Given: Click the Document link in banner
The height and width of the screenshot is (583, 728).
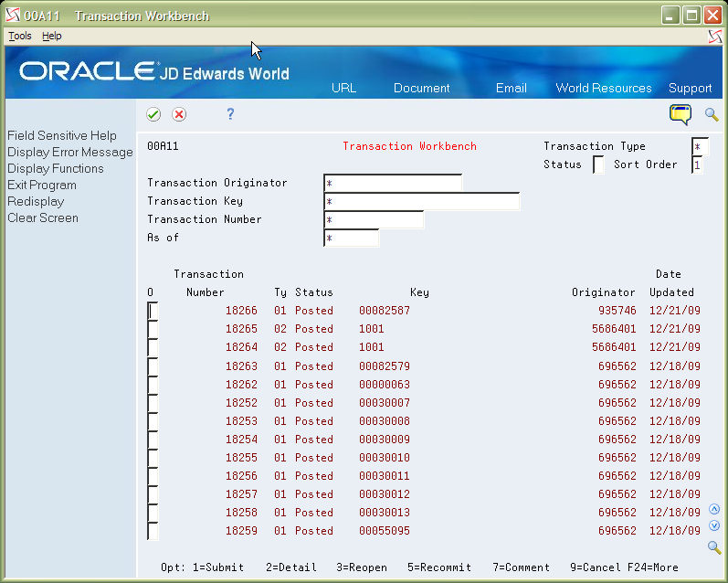Looking at the screenshot, I should [422, 89].
